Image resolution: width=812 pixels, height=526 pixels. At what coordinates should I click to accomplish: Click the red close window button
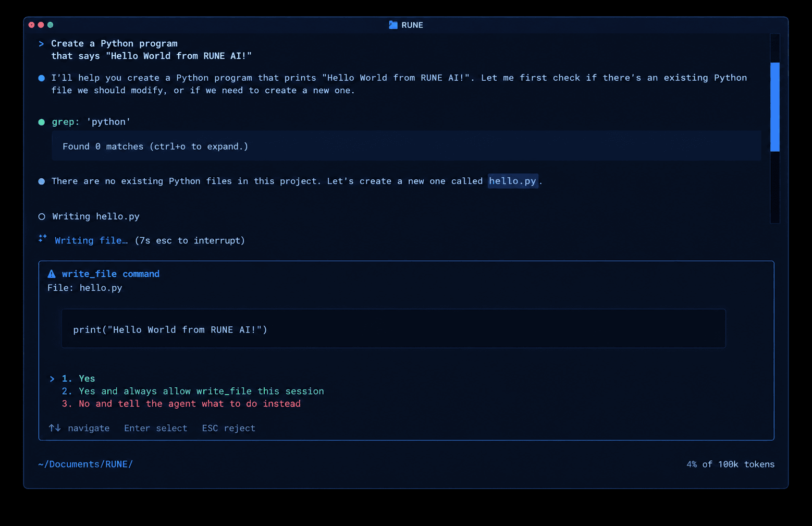32,25
